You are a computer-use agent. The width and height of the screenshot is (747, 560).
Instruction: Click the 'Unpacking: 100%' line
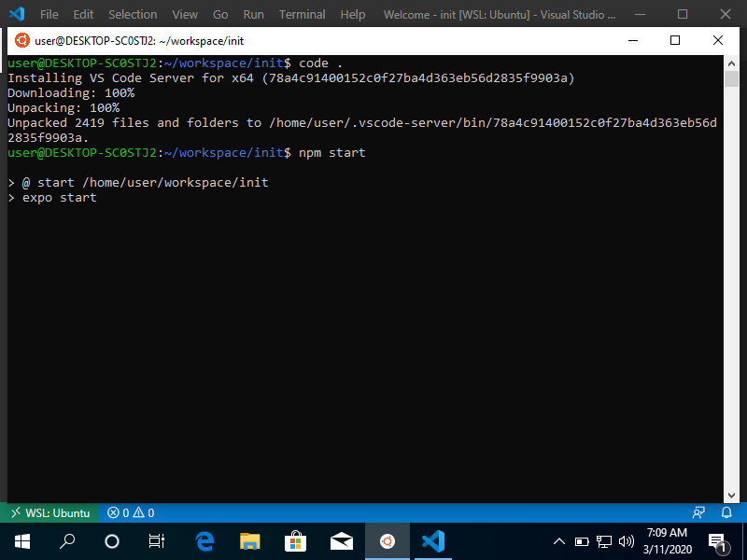point(63,108)
